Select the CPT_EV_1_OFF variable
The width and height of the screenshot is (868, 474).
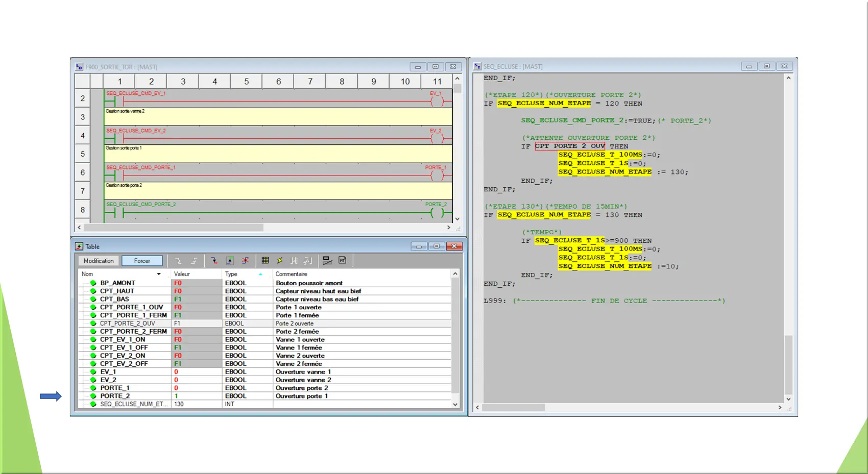click(x=124, y=347)
